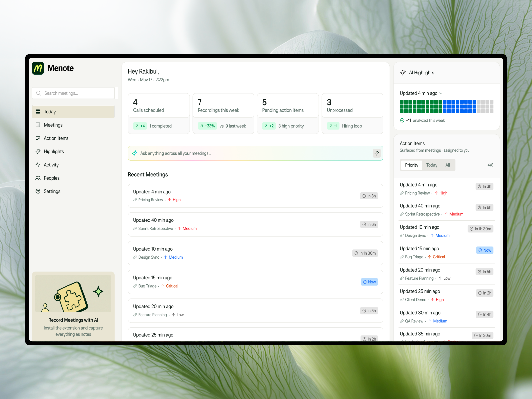Click the AI Highlights sparkle icon
Image resolution: width=532 pixels, height=399 pixels.
[403, 72]
